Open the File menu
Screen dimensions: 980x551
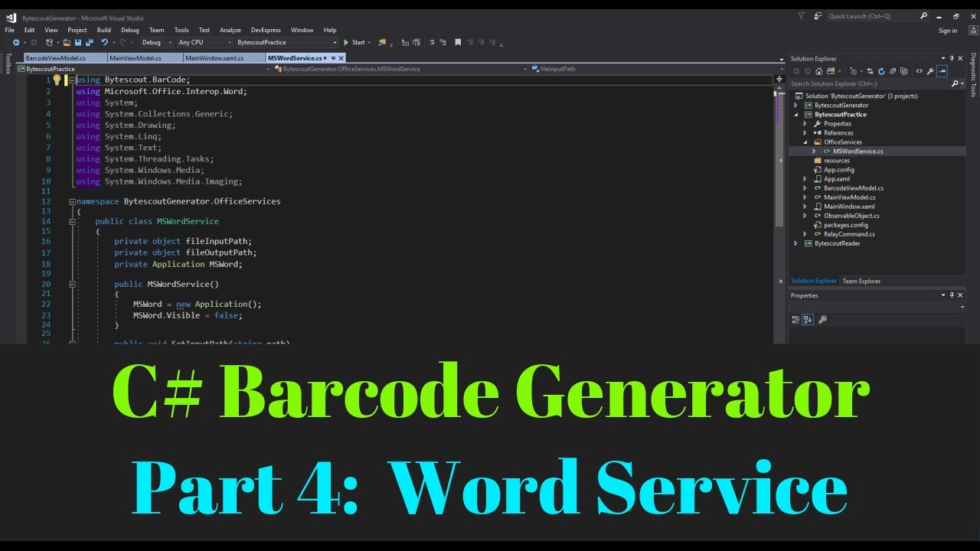pos(10,30)
